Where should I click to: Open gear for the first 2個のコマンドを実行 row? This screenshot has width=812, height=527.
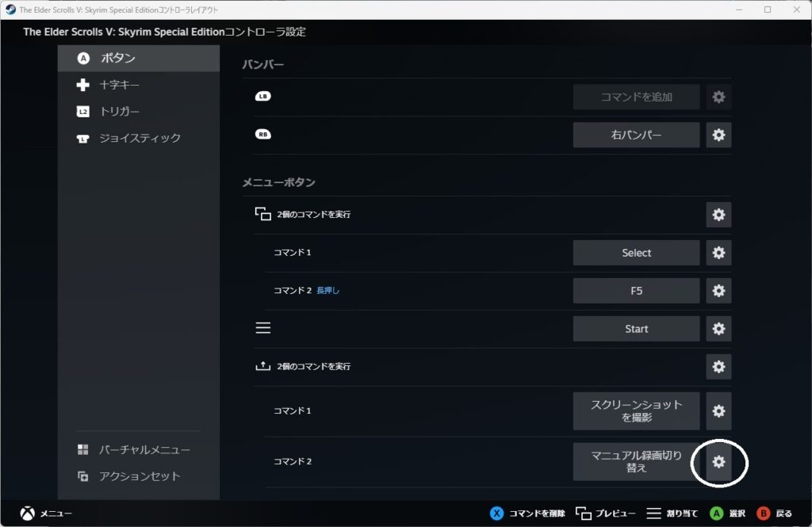pos(718,215)
